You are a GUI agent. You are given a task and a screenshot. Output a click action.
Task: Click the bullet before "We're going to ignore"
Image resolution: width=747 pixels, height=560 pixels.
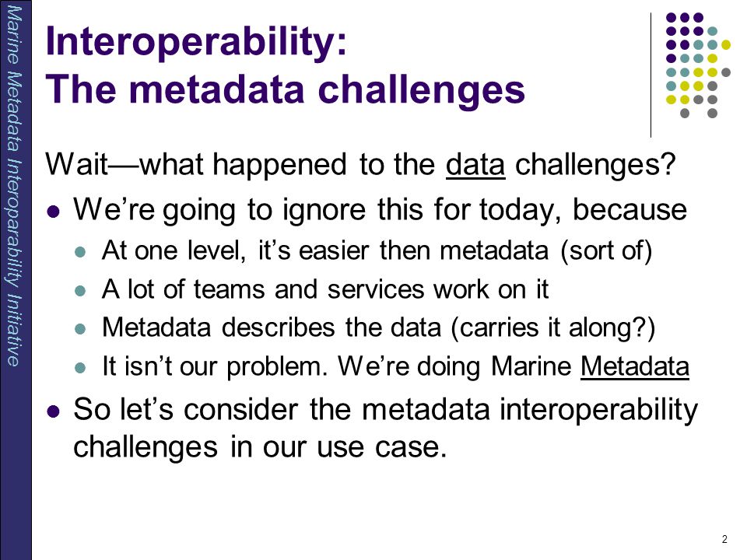[54, 211]
